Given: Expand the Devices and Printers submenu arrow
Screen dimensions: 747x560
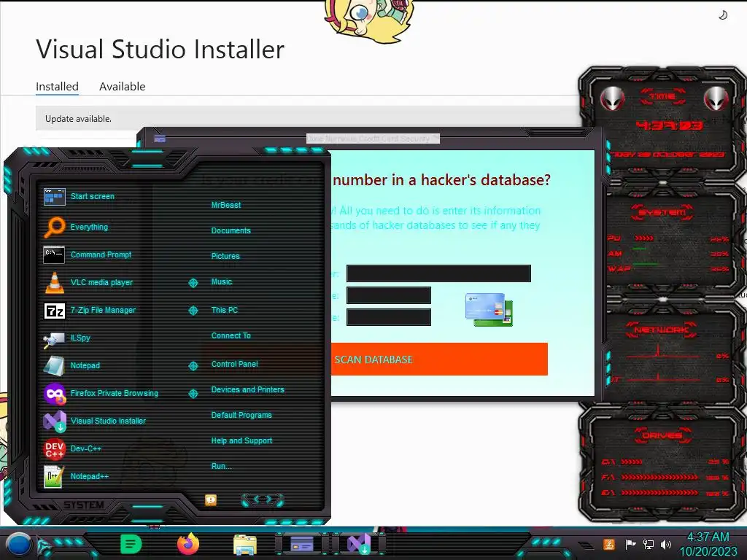Looking at the screenshot, I should click(x=193, y=393).
